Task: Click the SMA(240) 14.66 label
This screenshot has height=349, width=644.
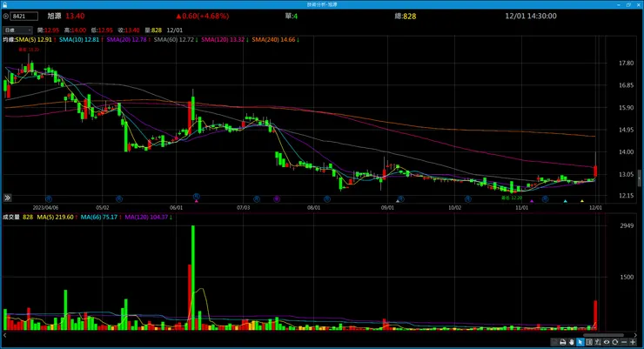Action: point(275,40)
